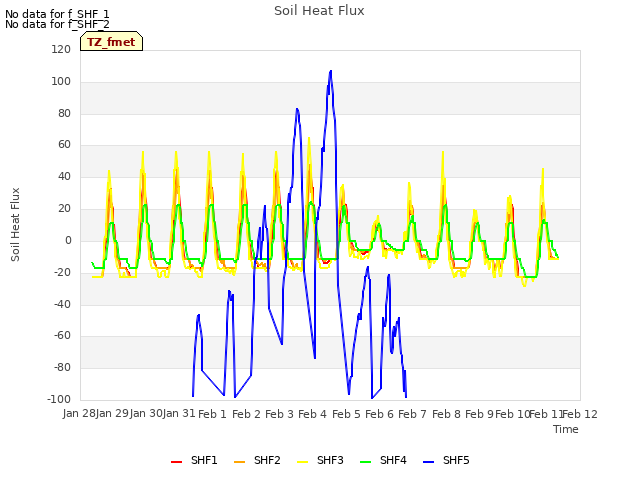Screen dimensions: 640x480
Task: Click the Soil Heat Flux chart title
Action: click(319, 11)
